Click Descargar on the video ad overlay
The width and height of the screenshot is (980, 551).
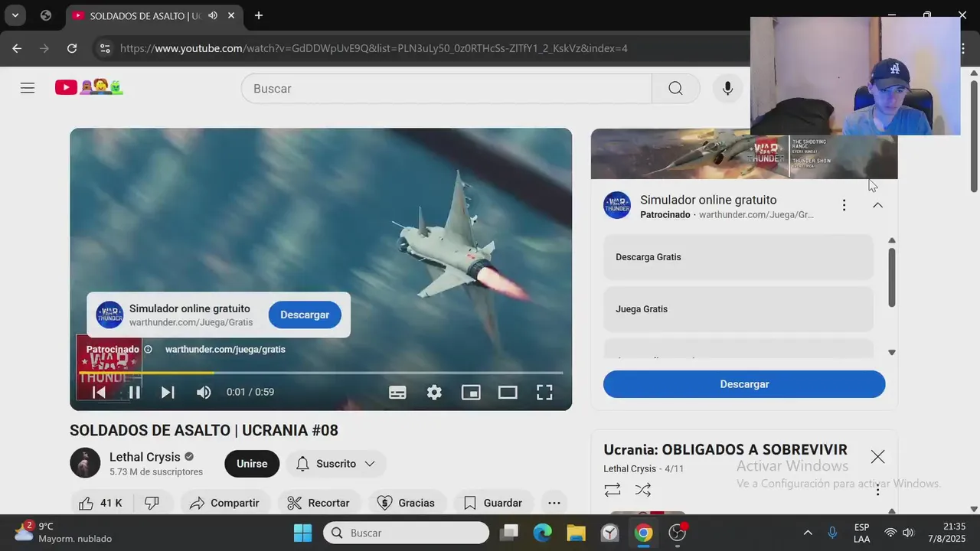(305, 315)
